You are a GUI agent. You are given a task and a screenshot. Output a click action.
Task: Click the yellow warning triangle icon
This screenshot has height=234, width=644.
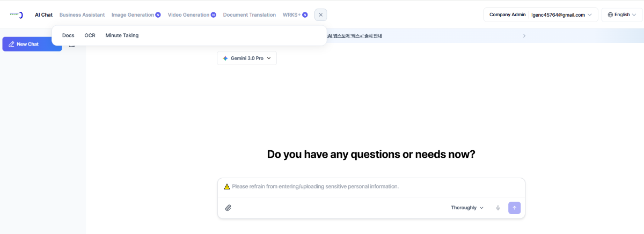coord(227,187)
